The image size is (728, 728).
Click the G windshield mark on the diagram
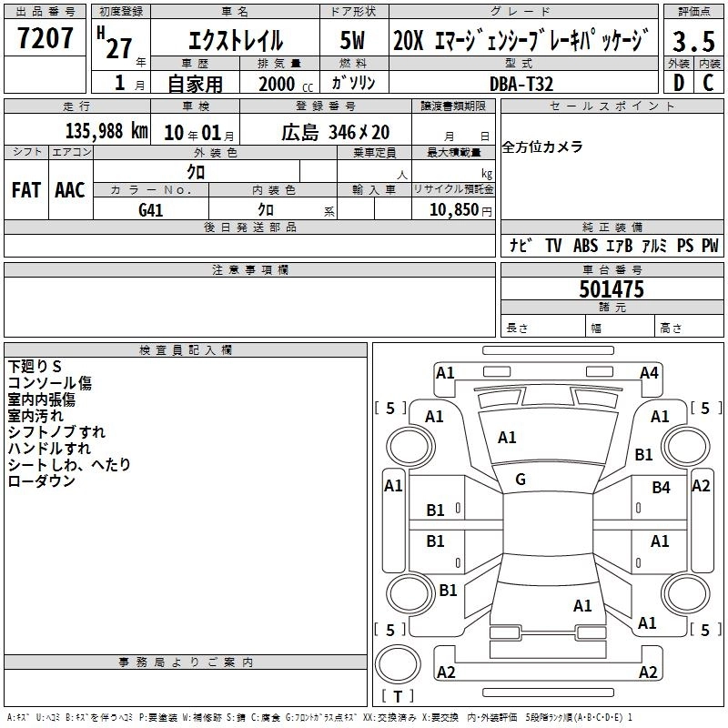[521, 480]
